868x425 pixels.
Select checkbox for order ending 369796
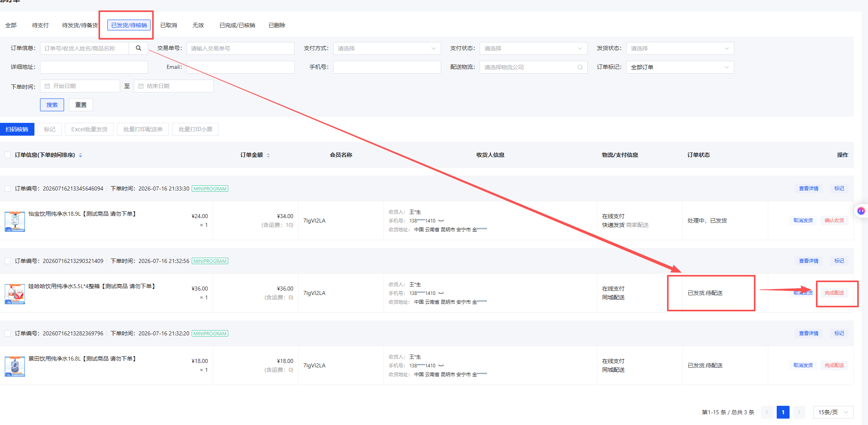click(8, 333)
